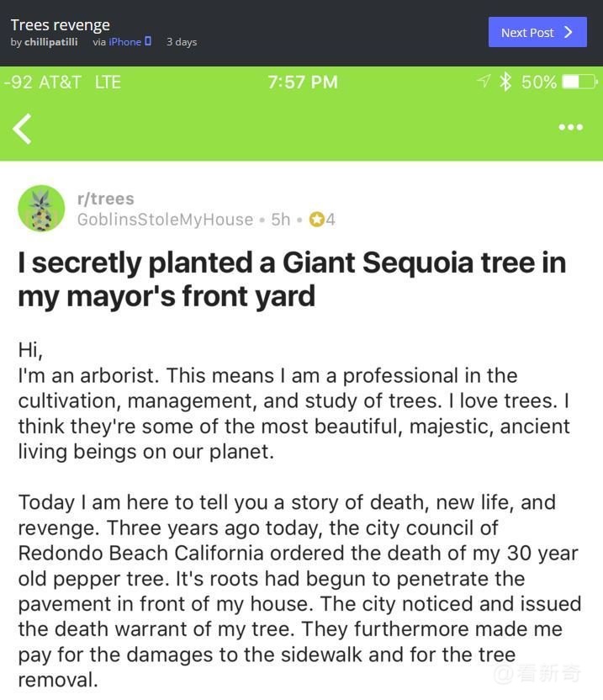Viewport: 603px width, 700px height.
Task: Click the Giant Sequoia post title
Action: coord(291,279)
